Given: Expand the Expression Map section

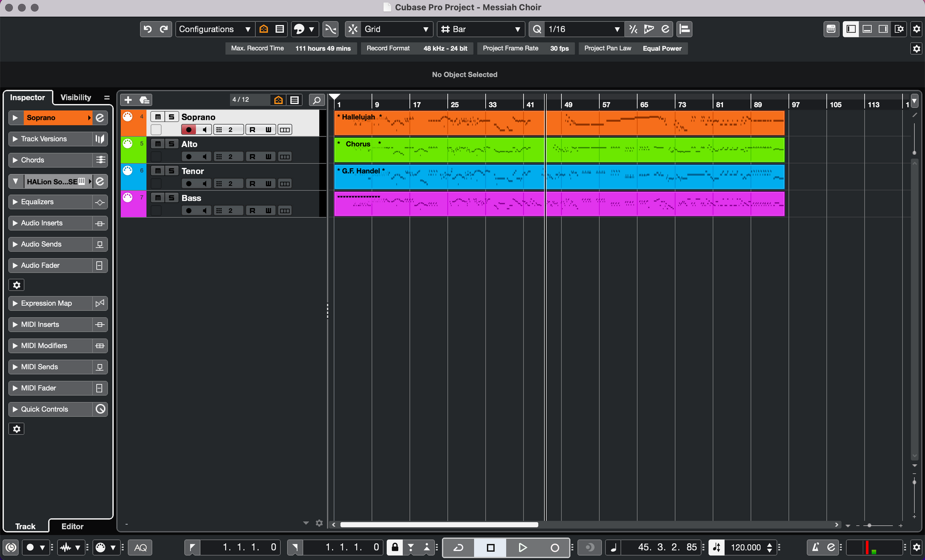Looking at the screenshot, I should tap(51, 303).
